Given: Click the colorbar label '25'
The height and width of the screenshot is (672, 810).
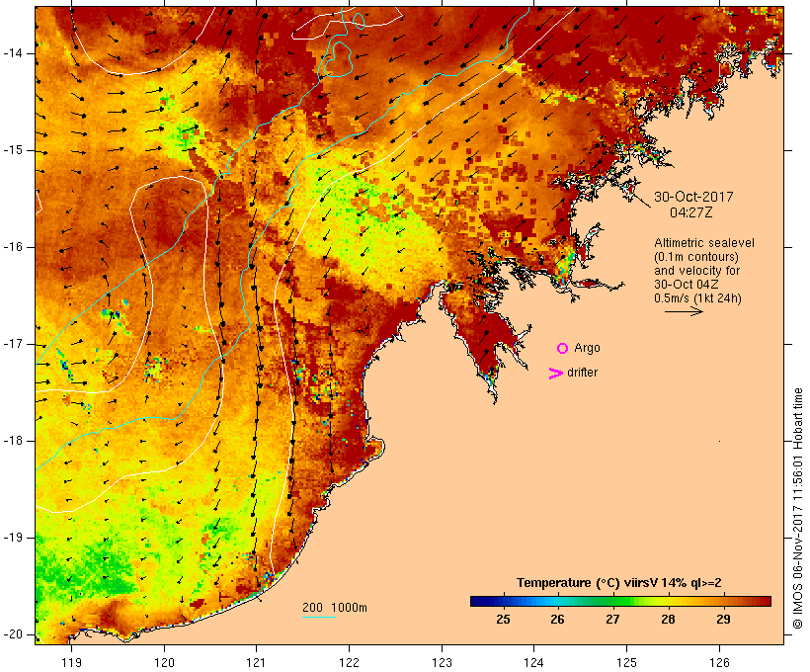Looking at the screenshot, I should 503,620.
